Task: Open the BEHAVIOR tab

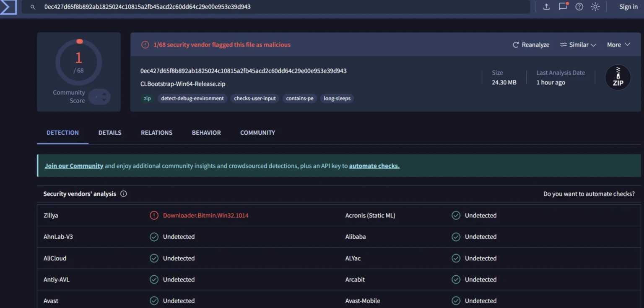Action: 206,133
